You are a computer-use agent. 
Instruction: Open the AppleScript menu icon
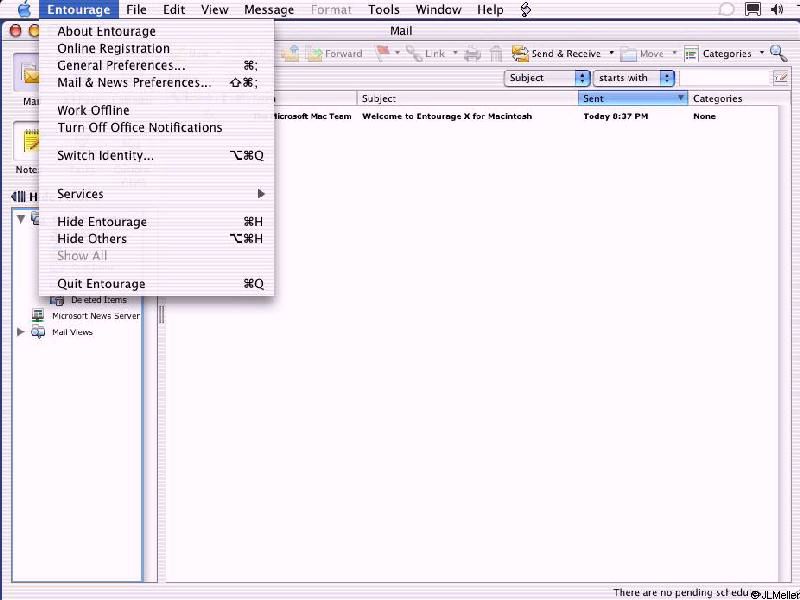point(526,9)
